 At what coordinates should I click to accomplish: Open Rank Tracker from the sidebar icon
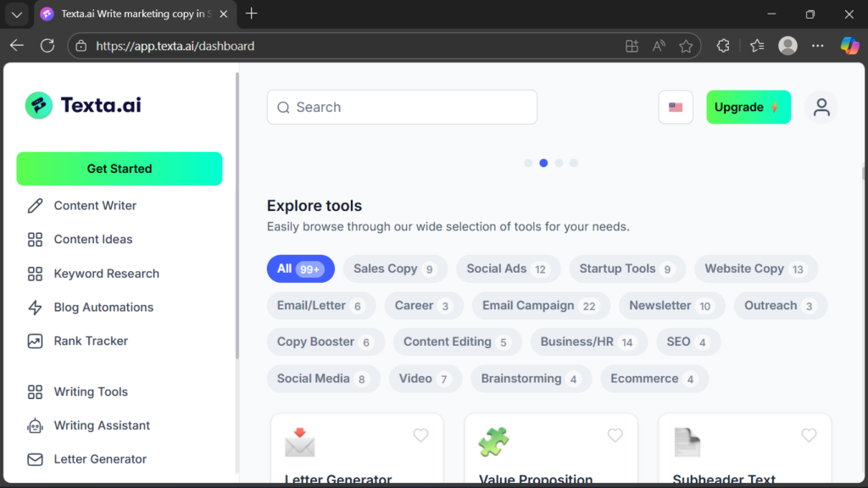coord(35,341)
